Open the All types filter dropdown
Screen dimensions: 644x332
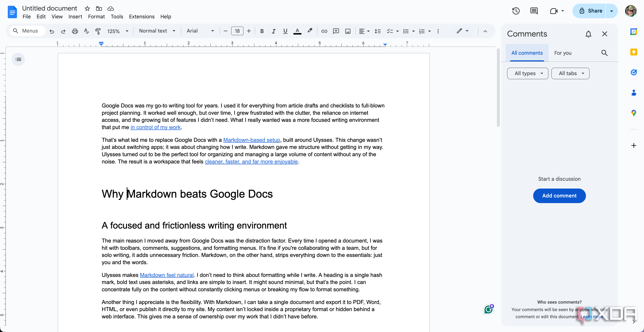(x=528, y=73)
